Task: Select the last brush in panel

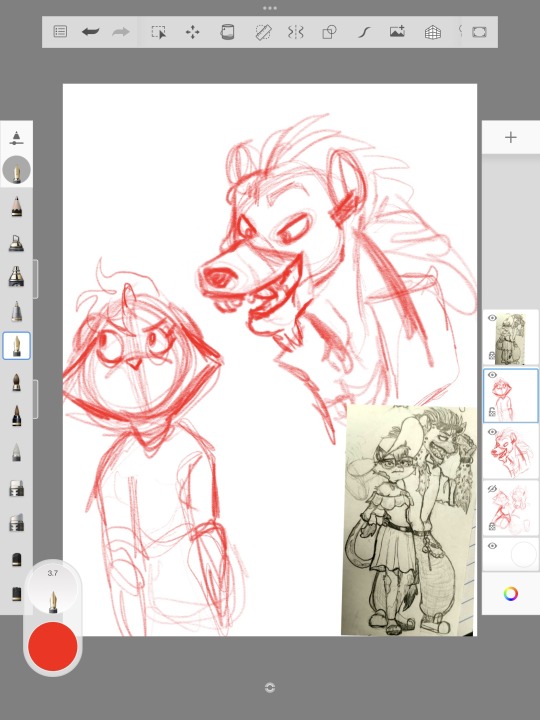Action: click(x=17, y=594)
